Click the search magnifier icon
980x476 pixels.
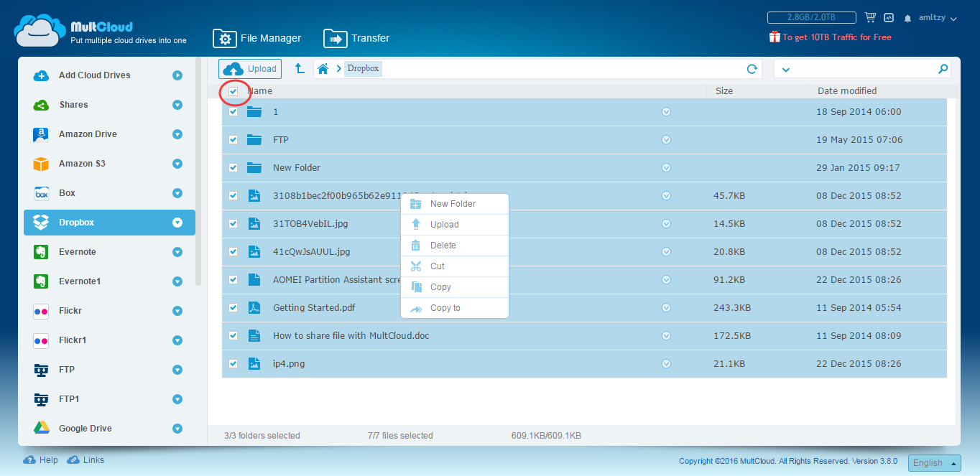(943, 69)
